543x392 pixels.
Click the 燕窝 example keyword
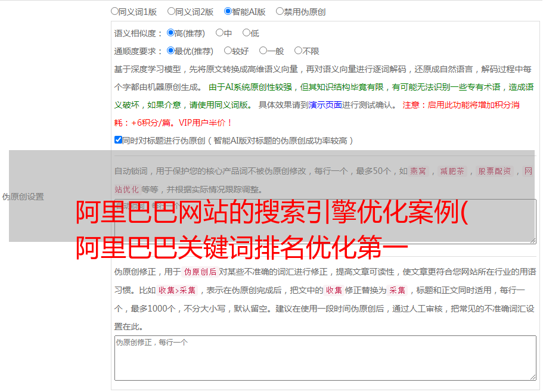click(x=418, y=171)
